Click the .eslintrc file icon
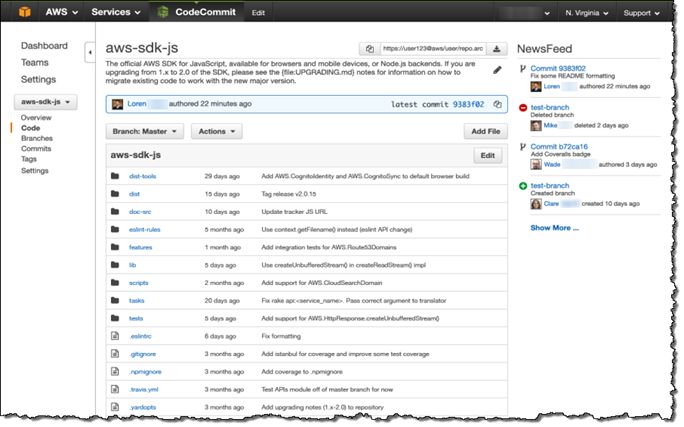 pyautogui.click(x=115, y=336)
